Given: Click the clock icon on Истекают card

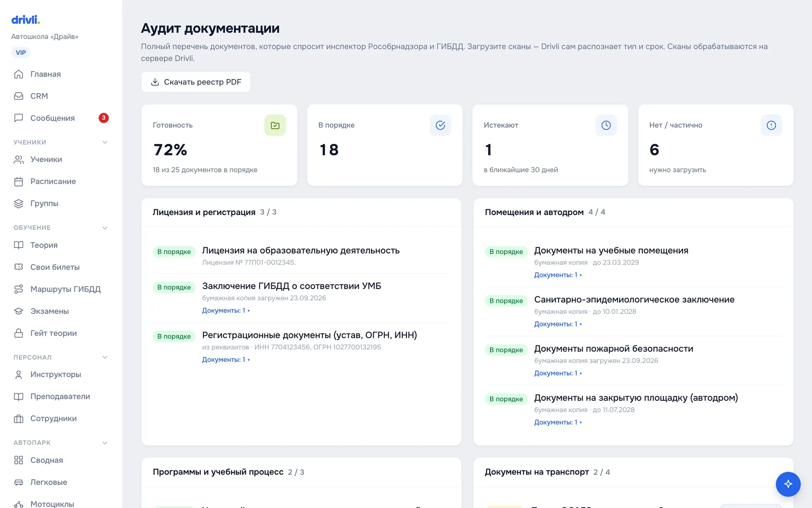Looking at the screenshot, I should 606,125.
